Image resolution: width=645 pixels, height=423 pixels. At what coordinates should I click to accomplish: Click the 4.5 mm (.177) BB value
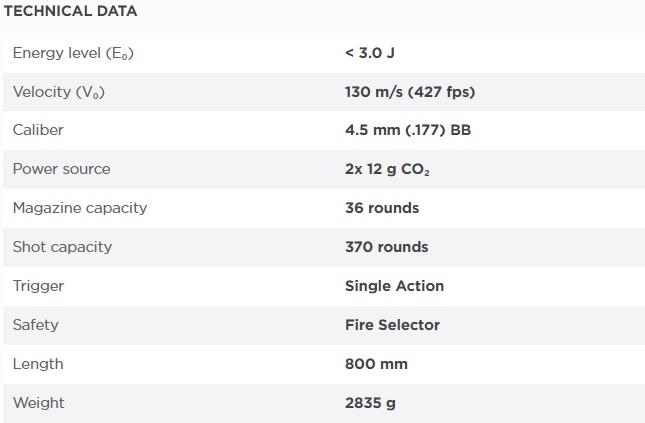click(x=408, y=130)
